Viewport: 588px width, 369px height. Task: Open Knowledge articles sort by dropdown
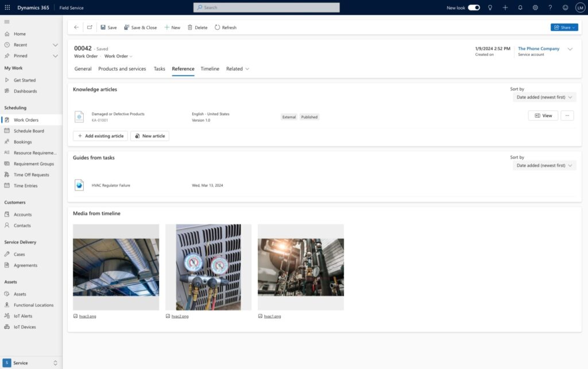(544, 98)
